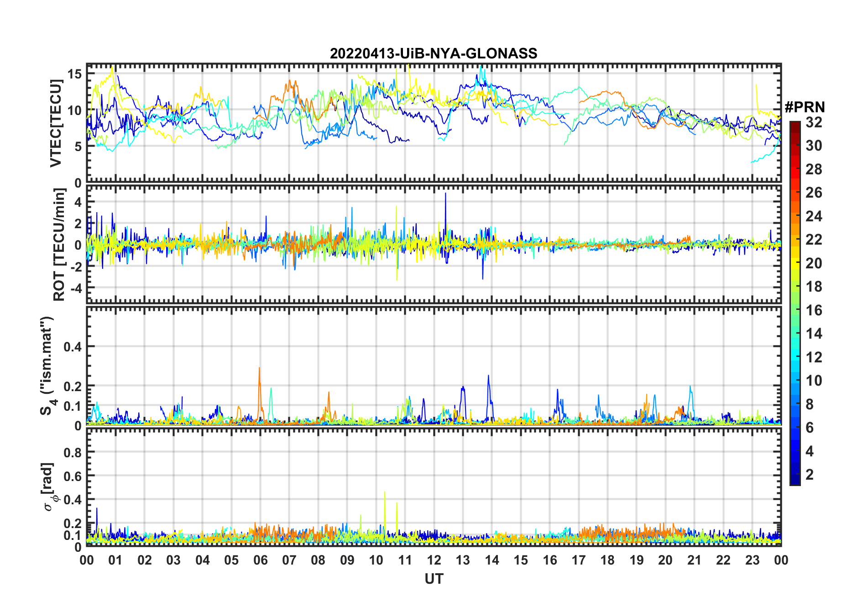Click the S4 ("ism.mat") y-axis label

click(47, 366)
